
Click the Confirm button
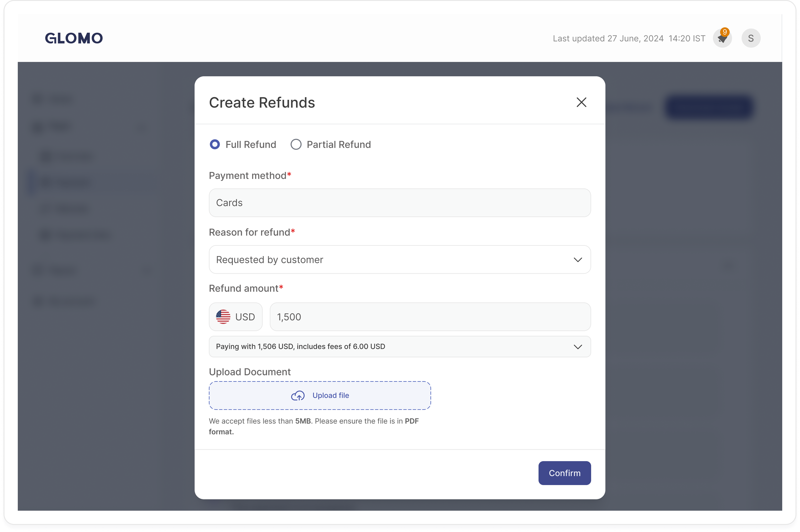click(x=564, y=473)
